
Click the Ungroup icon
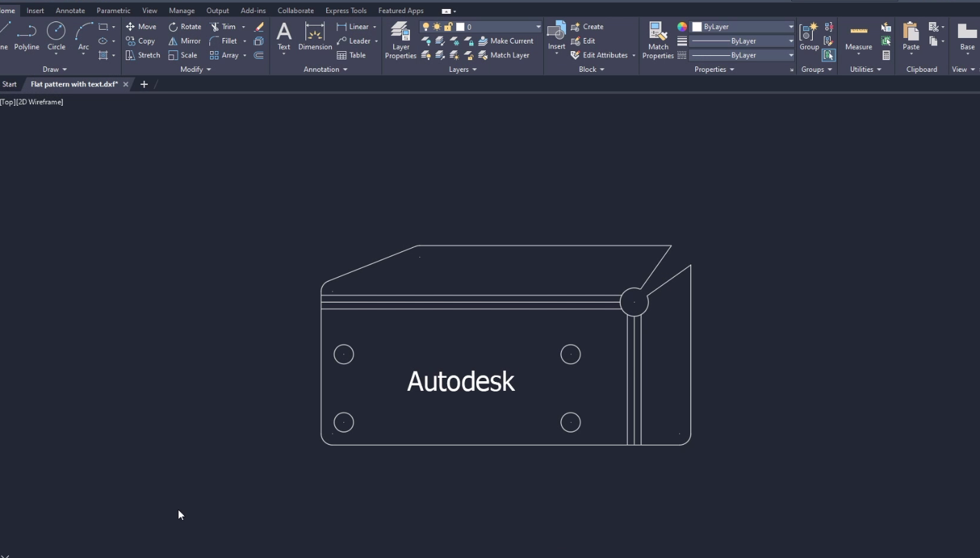click(x=829, y=26)
